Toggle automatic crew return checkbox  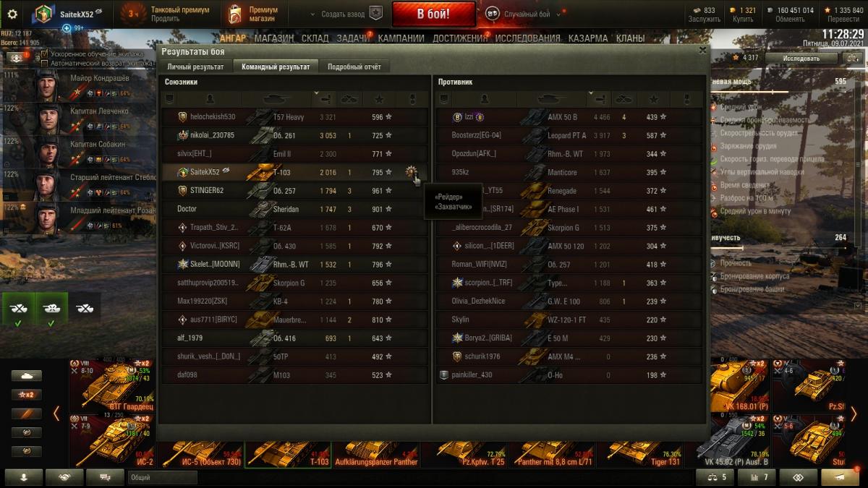(x=45, y=63)
